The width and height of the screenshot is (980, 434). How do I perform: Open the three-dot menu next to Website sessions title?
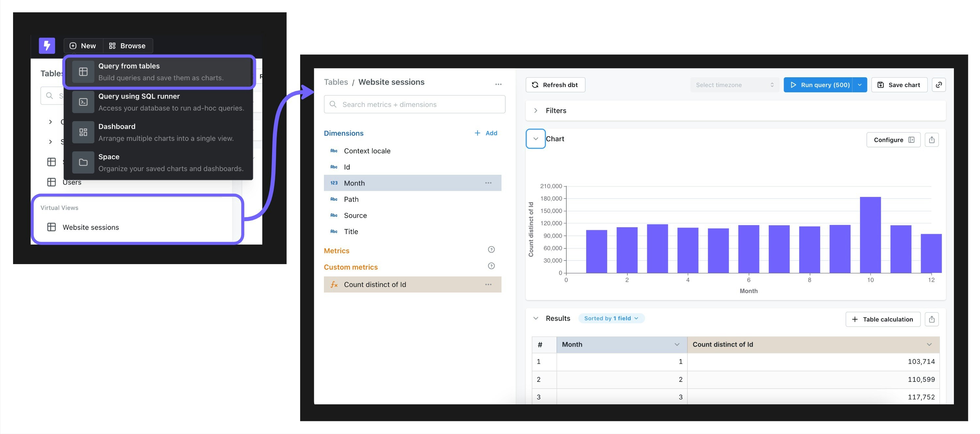[x=498, y=84]
